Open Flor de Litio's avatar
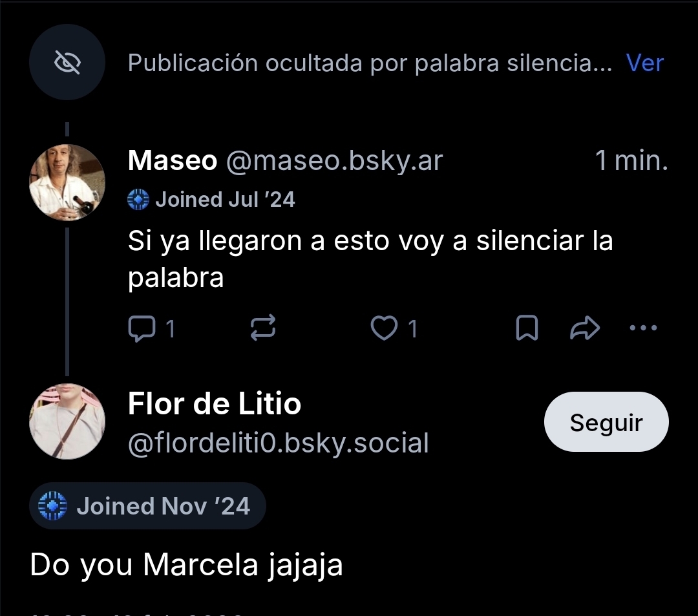 click(x=67, y=422)
